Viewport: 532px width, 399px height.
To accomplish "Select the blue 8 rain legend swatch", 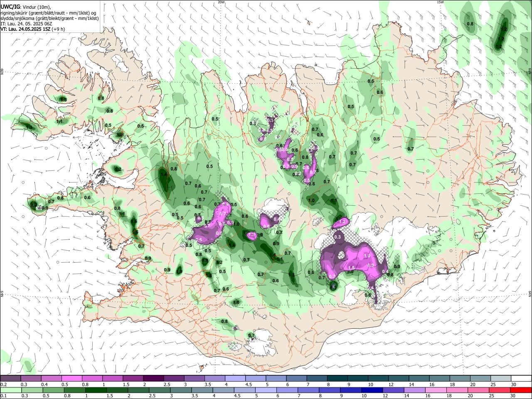I will click(x=330, y=390).
